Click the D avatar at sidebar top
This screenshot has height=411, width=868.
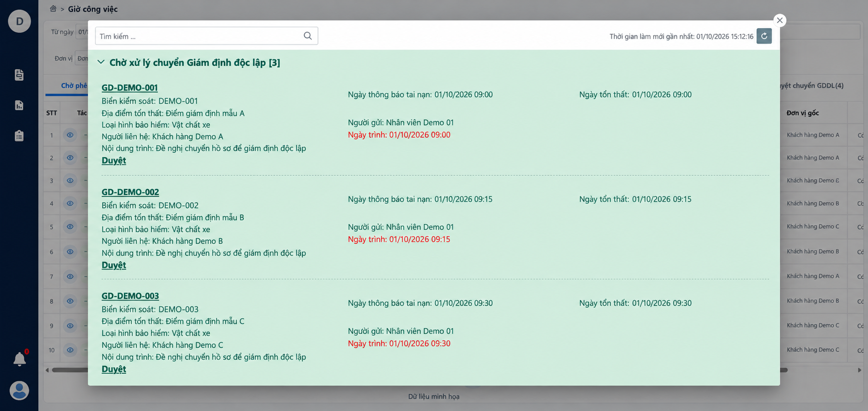20,21
